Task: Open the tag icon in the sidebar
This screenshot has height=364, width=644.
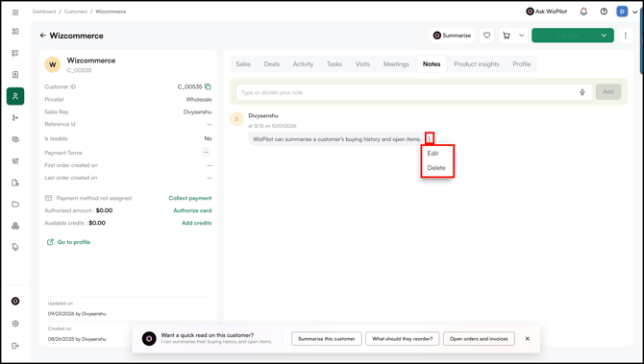Action: point(15,247)
